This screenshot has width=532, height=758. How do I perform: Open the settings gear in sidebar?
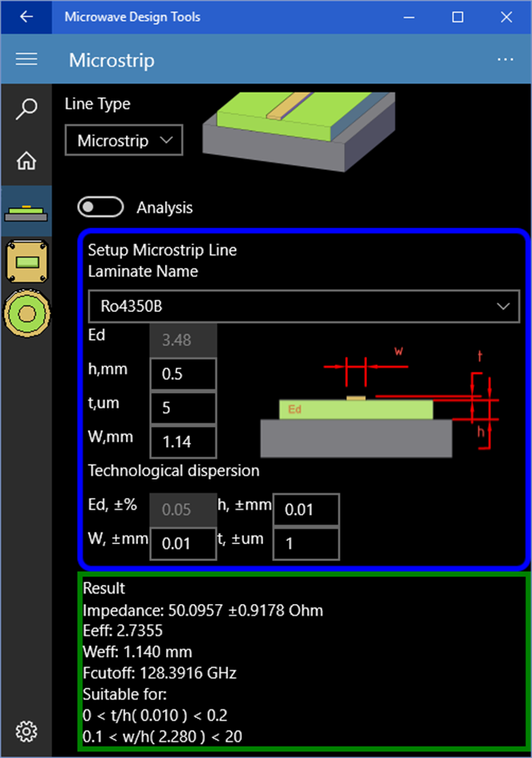click(26, 731)
